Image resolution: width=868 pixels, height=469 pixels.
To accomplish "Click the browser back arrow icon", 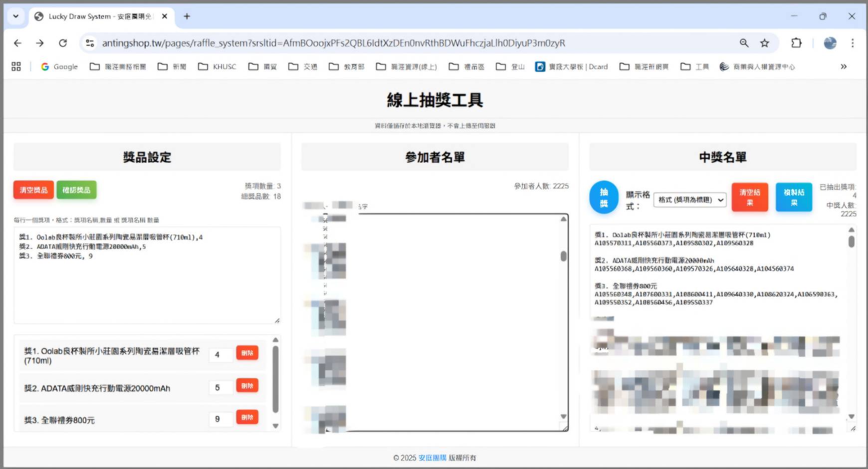I will [17, 43].
